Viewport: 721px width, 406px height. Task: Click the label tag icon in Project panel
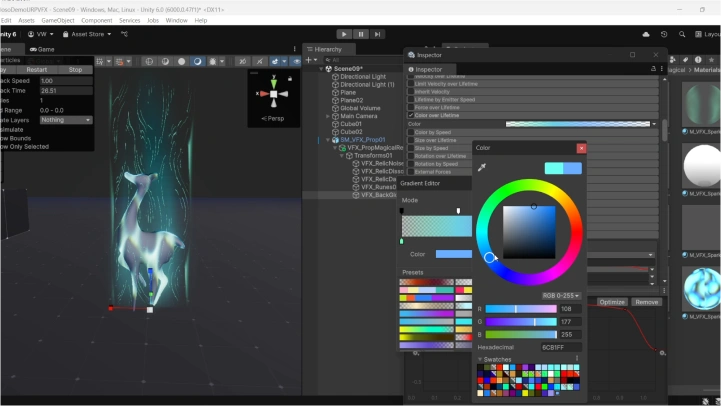(685, 60)
